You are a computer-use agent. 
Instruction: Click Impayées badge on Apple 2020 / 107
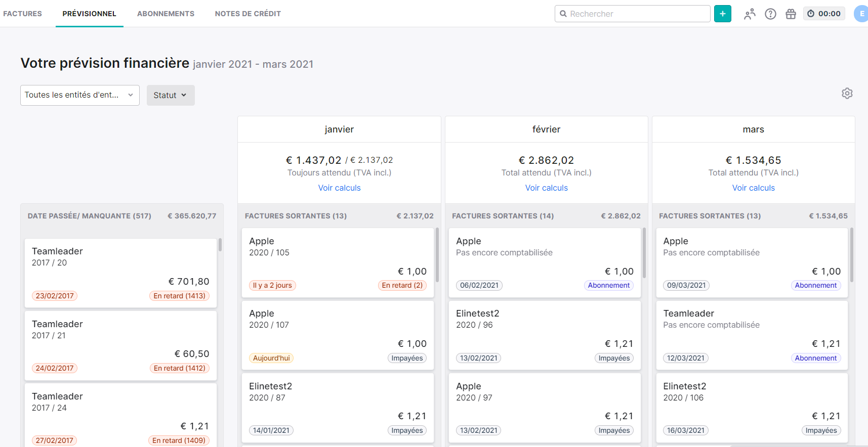tap(407, 358)
